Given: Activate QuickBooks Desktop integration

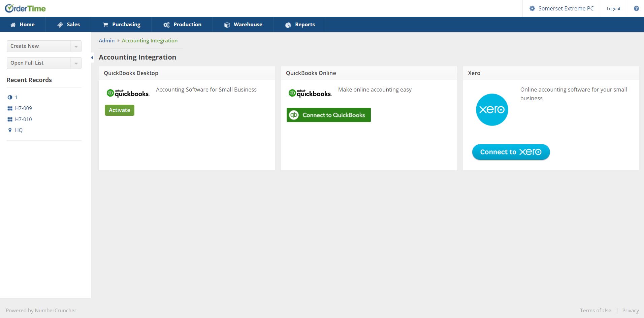Looking at the screenshot, I should click(x=120, y=110).
